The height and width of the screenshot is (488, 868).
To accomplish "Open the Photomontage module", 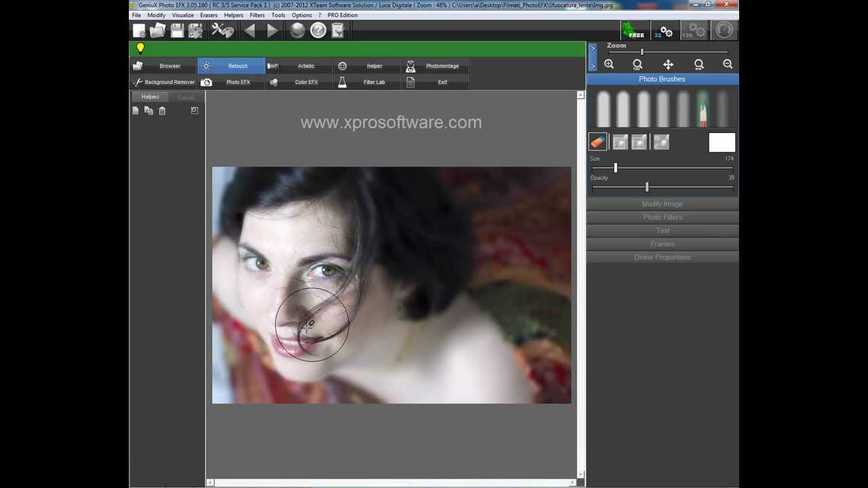I will click(x=435, y=66).
